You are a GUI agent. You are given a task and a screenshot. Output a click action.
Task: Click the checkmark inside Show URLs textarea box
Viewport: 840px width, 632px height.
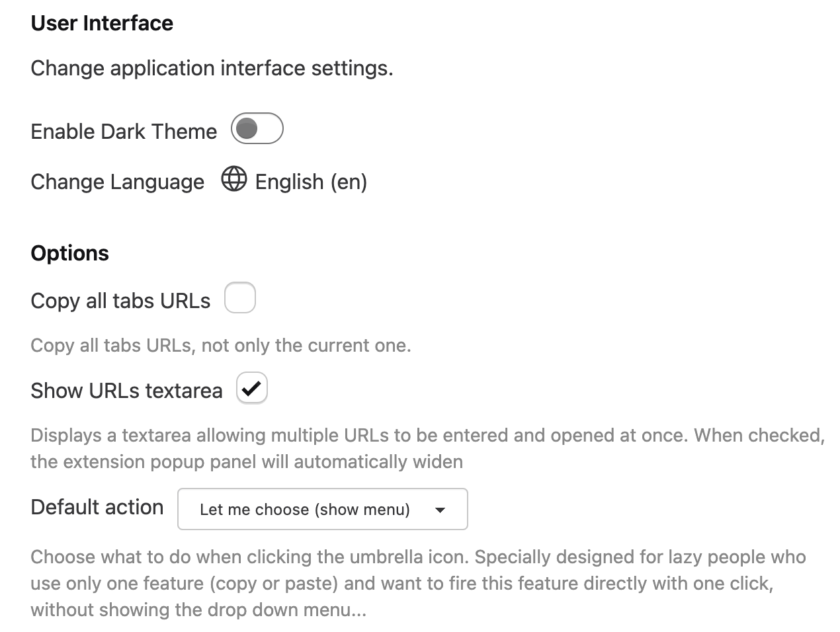click(251, 388)
